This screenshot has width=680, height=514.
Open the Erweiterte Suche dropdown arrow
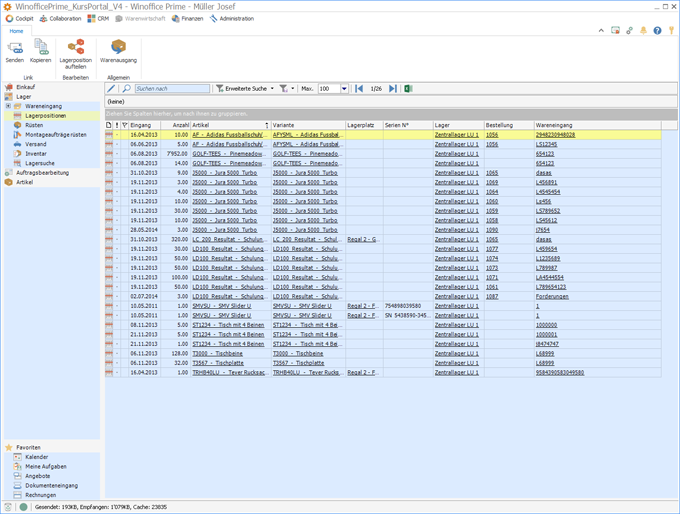272,88
